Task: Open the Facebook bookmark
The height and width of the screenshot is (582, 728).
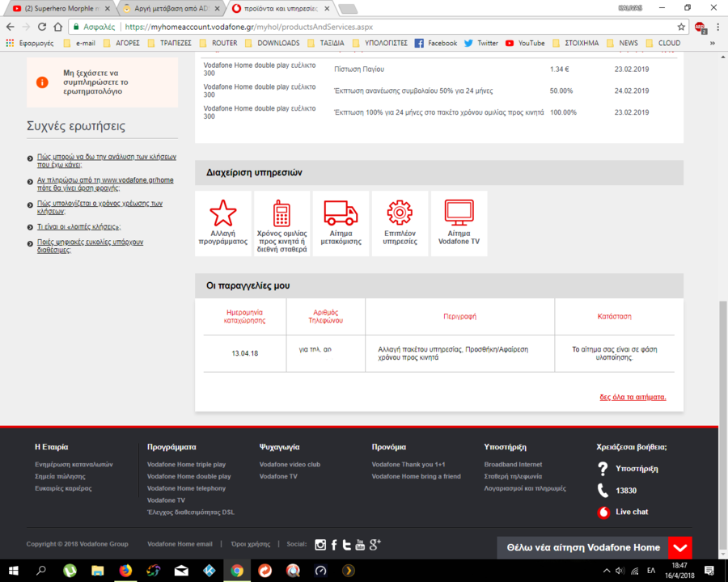Action: (435, 43)
